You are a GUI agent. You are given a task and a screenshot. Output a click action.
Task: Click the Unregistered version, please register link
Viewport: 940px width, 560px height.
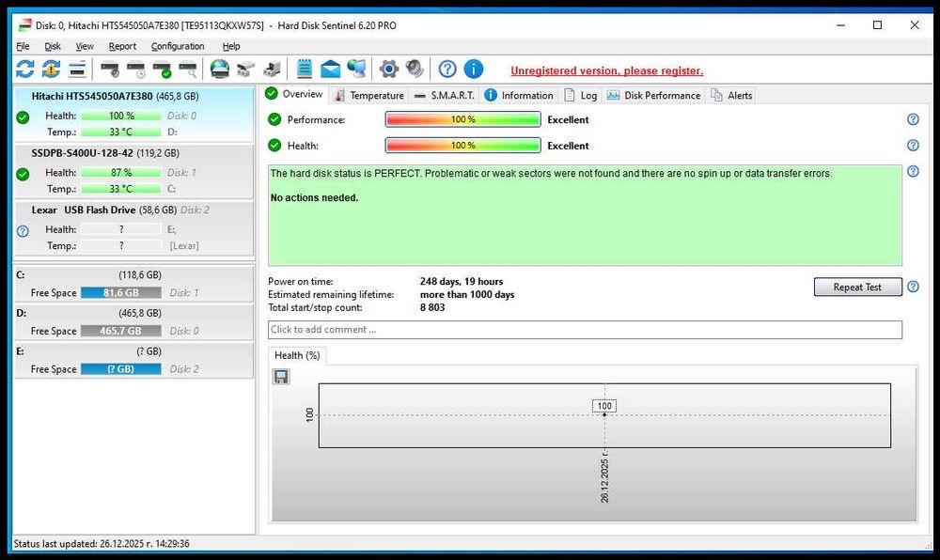tap(606, 70)
